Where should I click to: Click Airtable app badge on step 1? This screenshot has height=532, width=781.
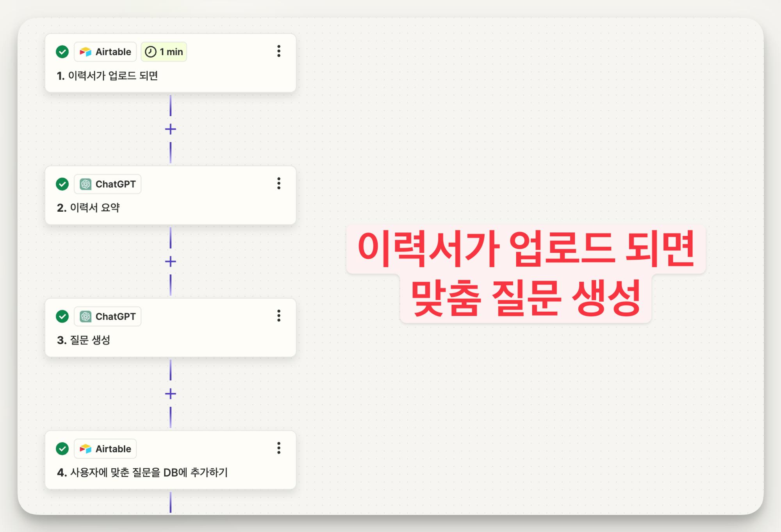coord(105,52)
